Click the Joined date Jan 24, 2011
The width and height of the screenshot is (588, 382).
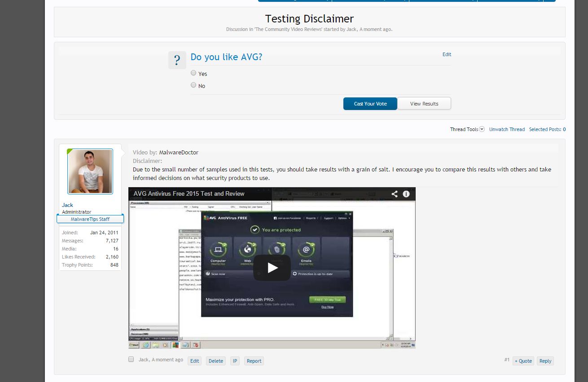point(104,233)
